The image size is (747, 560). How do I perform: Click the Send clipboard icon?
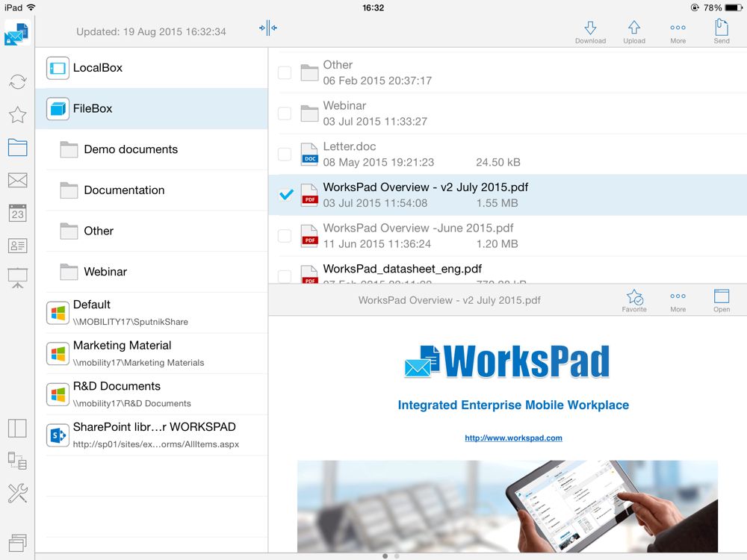point(722,31)
